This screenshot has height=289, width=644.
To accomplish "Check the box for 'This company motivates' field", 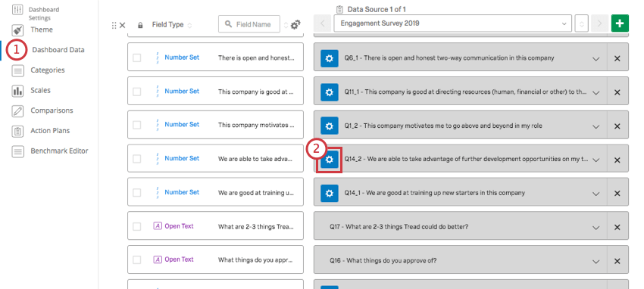I will coord(137,125).
